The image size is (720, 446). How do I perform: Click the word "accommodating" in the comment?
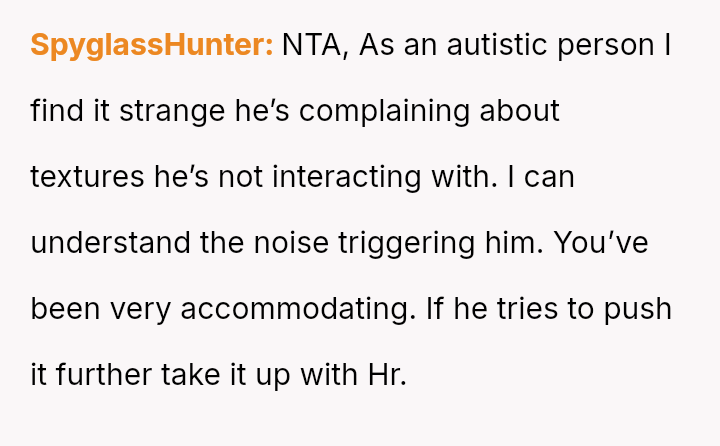(295, 309)
